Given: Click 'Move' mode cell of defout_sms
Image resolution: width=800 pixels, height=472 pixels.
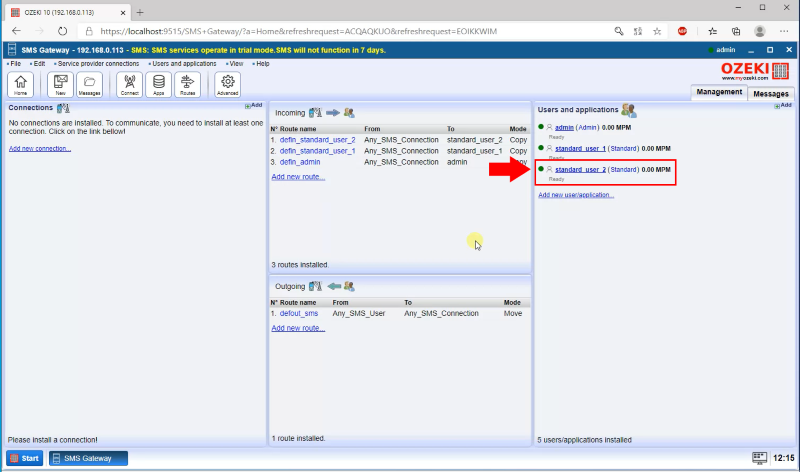Looking at the screenshot, I should [513, 313].
